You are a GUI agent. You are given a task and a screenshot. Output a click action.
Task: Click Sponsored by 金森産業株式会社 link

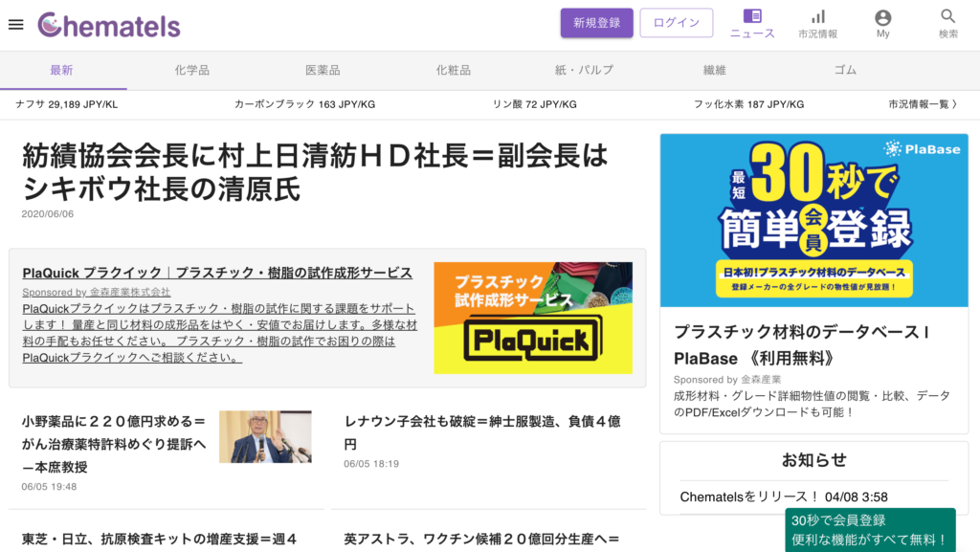[97, 292]
